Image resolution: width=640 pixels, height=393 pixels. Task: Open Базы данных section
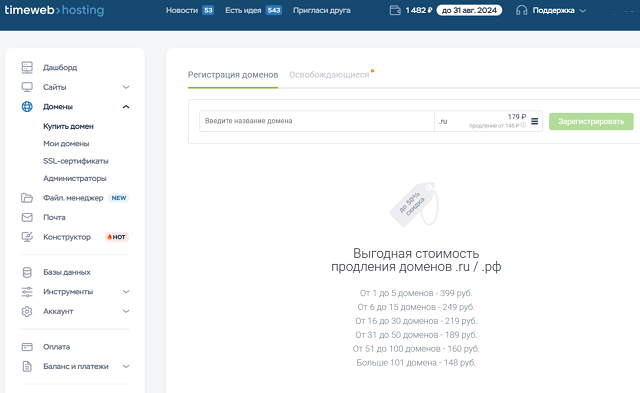click(67, 272)
